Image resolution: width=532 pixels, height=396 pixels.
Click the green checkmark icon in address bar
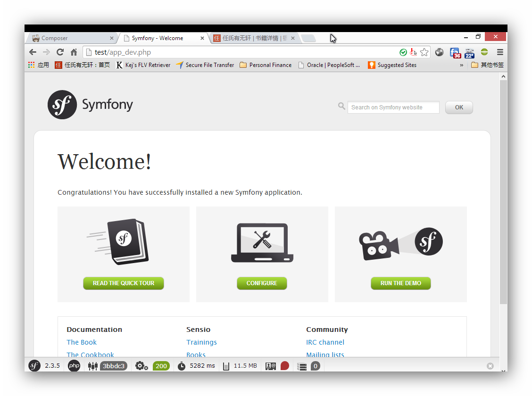[403, 52]
